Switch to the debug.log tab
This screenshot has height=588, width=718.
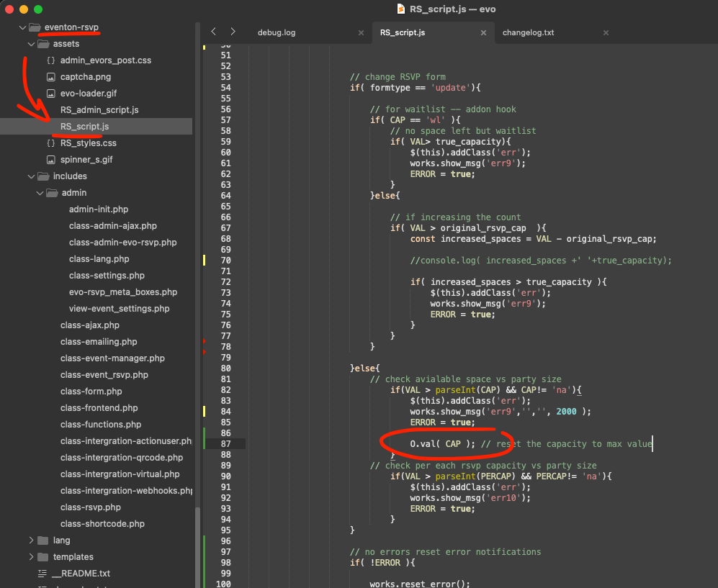[277, 32]
